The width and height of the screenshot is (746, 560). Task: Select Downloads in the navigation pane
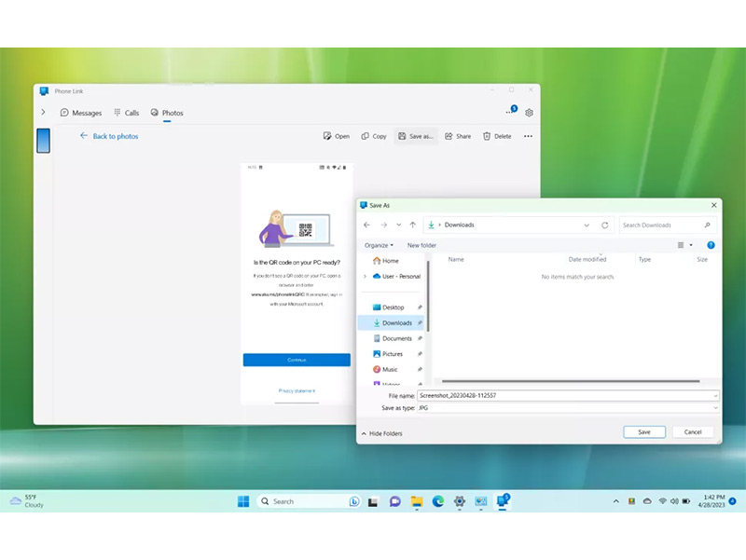[x=392, y=322]
